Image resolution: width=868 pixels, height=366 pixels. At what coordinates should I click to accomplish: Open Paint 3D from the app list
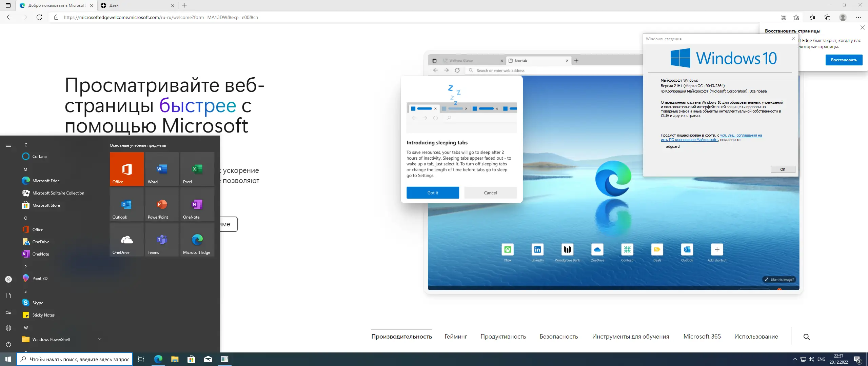pos(40,278)
